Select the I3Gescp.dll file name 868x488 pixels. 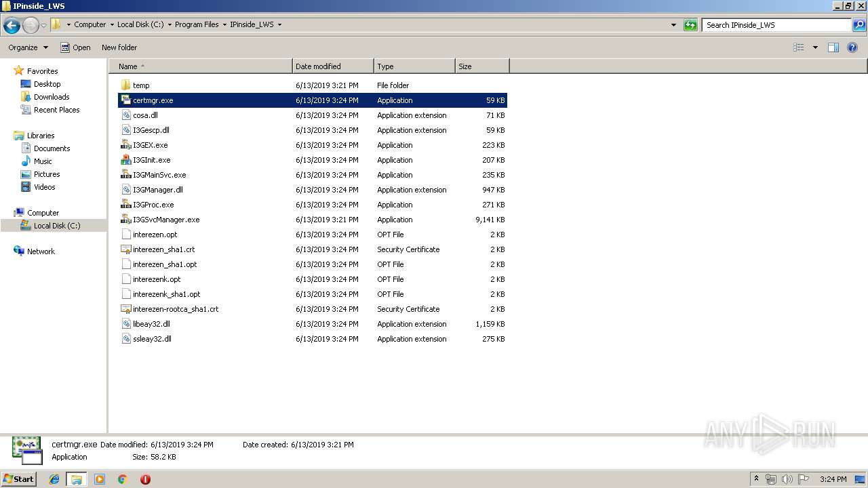click(x=151, y=130)
